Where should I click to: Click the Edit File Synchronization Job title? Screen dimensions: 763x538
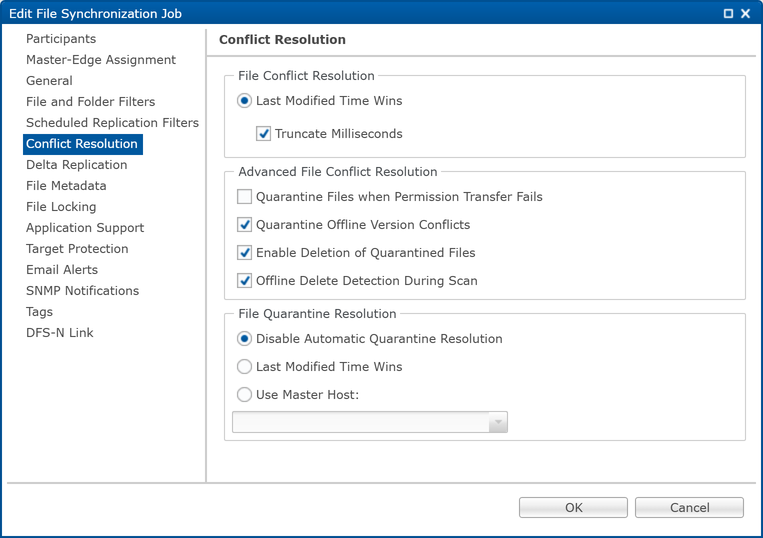click(x=95, y=14)
